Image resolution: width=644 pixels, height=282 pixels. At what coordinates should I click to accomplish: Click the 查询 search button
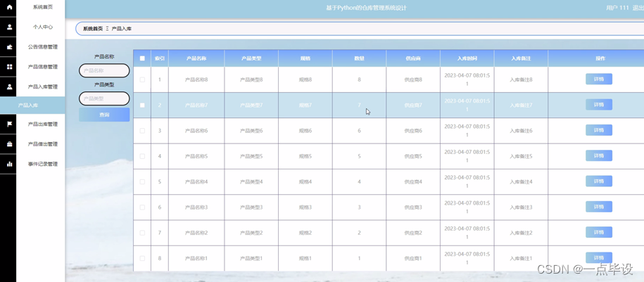tap(104, 115)
